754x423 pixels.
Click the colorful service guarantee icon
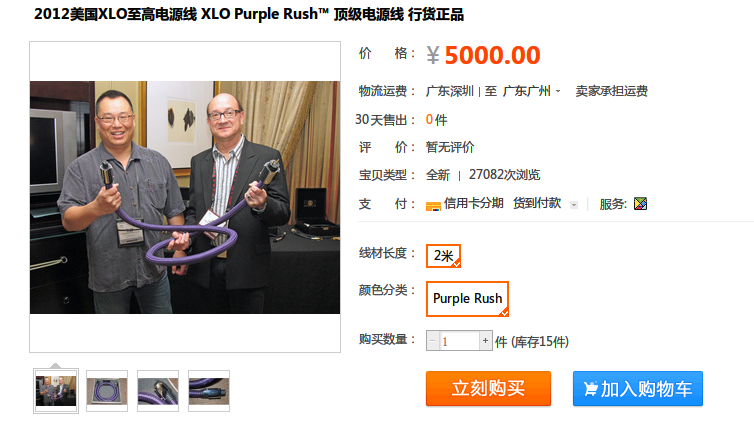641,204
